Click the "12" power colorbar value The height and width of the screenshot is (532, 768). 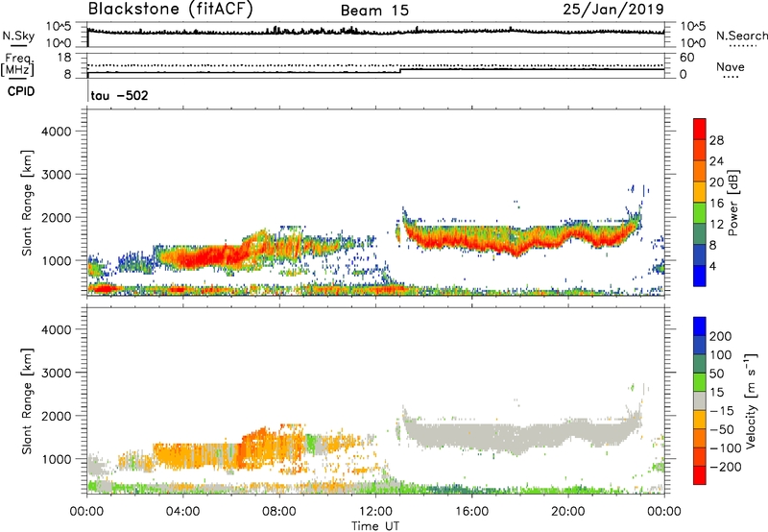pos(716,225)
